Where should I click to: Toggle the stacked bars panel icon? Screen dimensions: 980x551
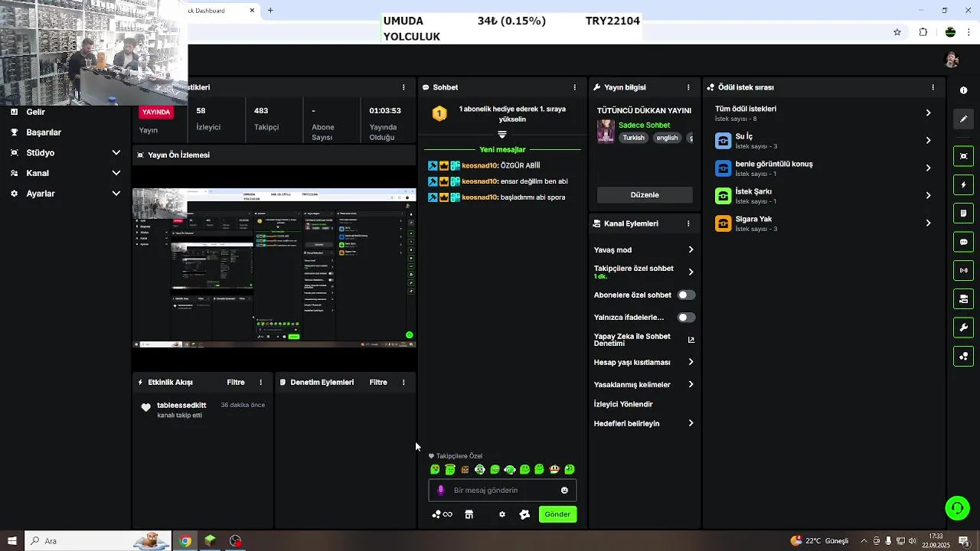(x=963, y=298)
